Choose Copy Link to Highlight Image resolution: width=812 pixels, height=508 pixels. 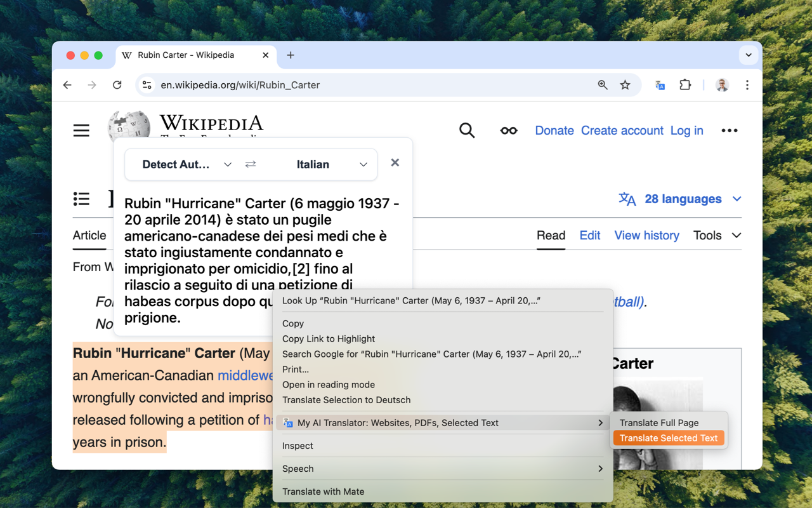(329, 339)
